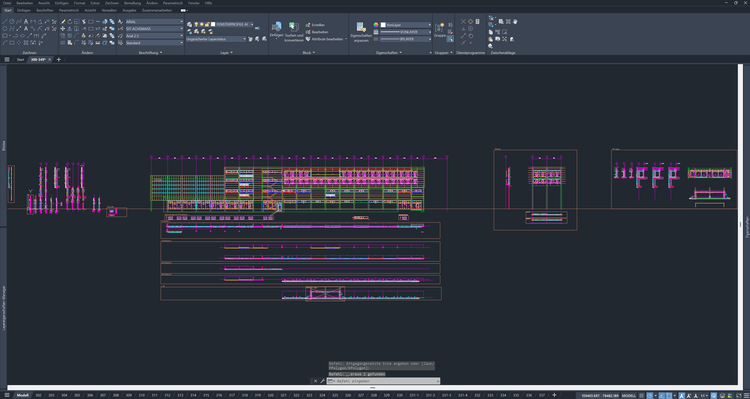Open VonLayer color dropdown

coord(406,25)
